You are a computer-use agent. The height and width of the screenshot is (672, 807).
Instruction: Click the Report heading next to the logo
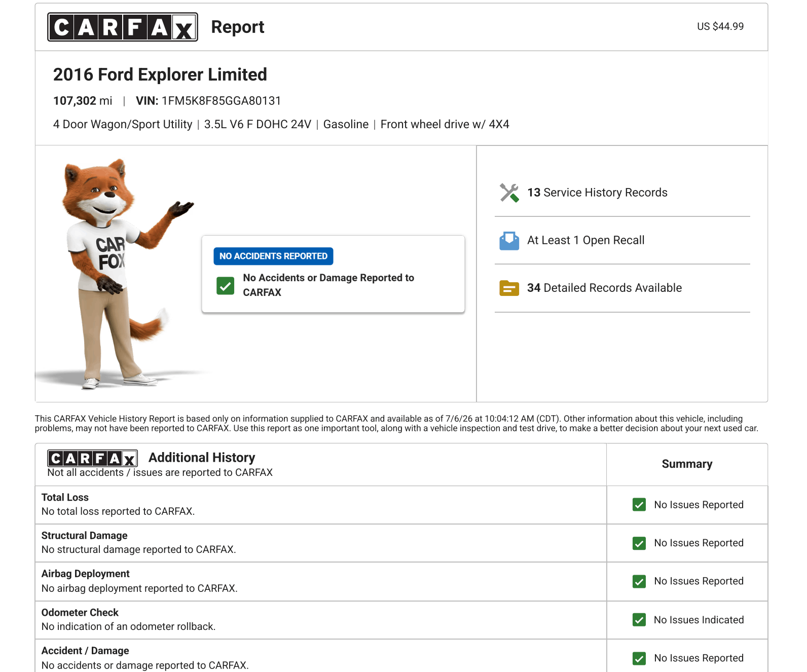point(238,27)
